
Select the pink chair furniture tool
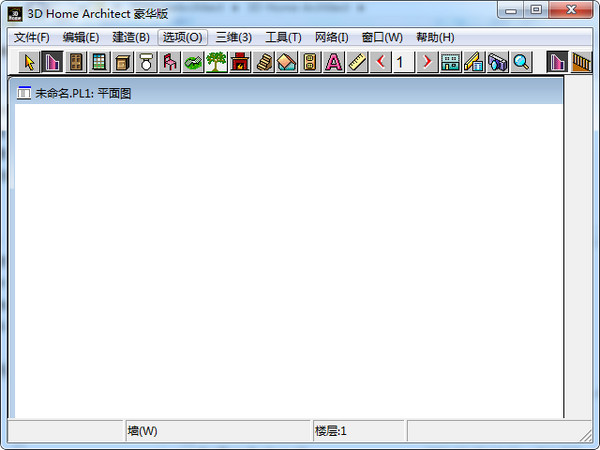pyautogui.click(x=170, y=62)
